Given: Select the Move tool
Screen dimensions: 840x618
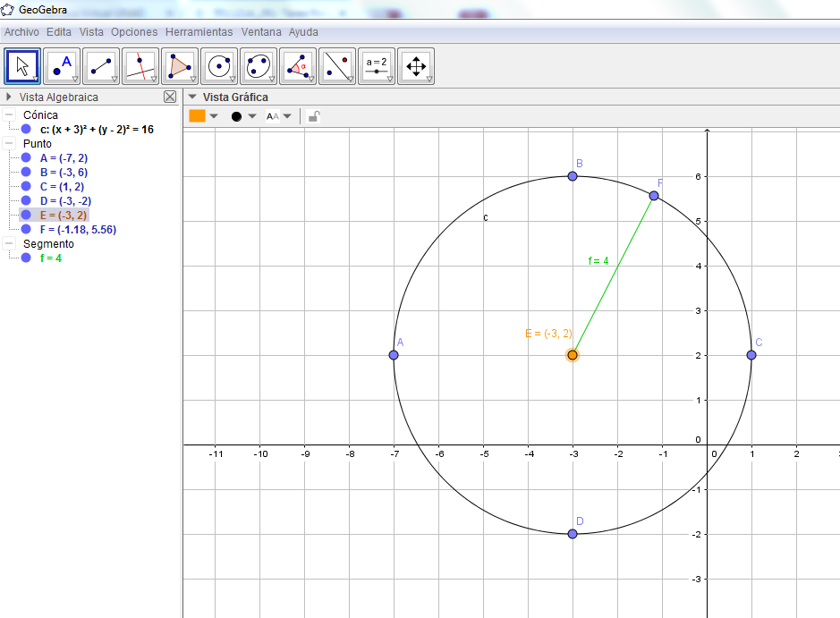Looking at the screenshot, I should click(x=21, y=65).
